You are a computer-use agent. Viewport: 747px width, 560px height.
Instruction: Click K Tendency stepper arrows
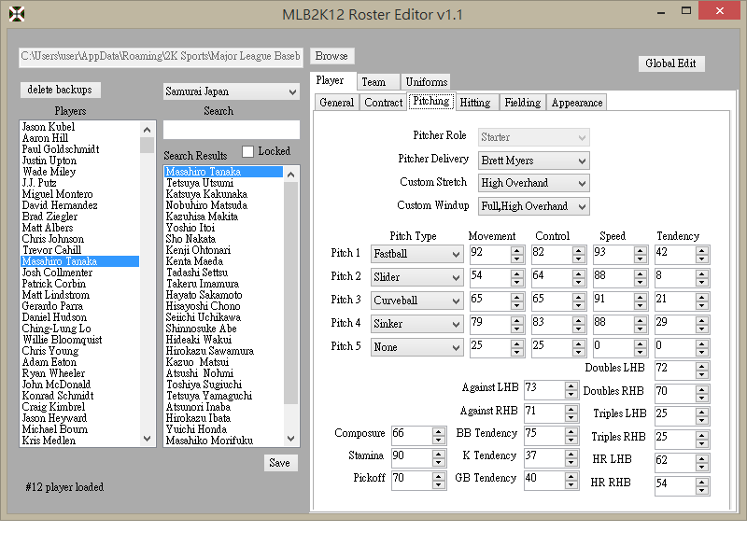571,457
